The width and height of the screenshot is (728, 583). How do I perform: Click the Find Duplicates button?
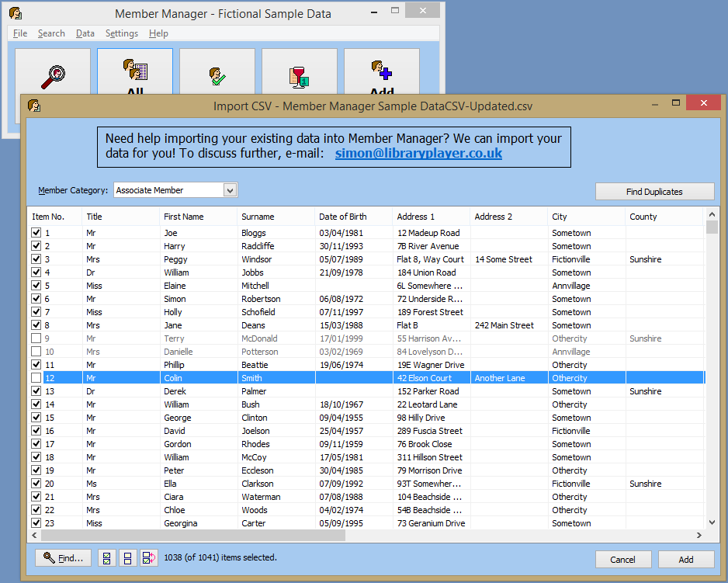(654, 192)
